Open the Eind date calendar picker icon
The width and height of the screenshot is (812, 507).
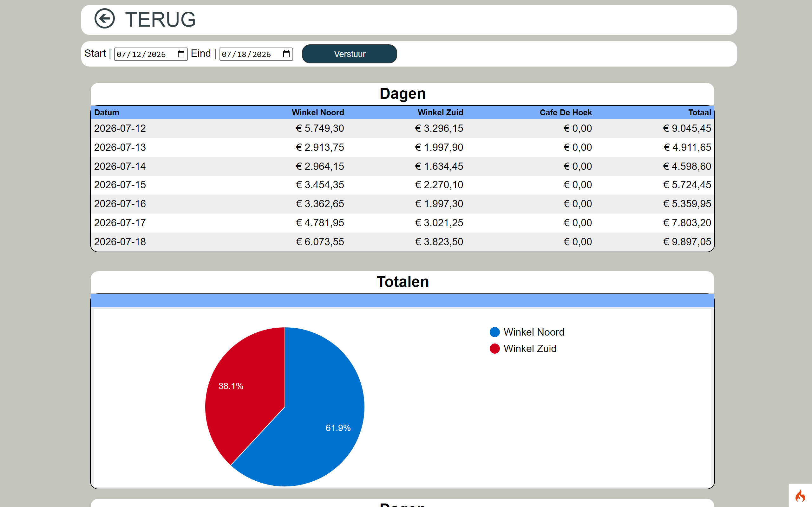point(286,54)
